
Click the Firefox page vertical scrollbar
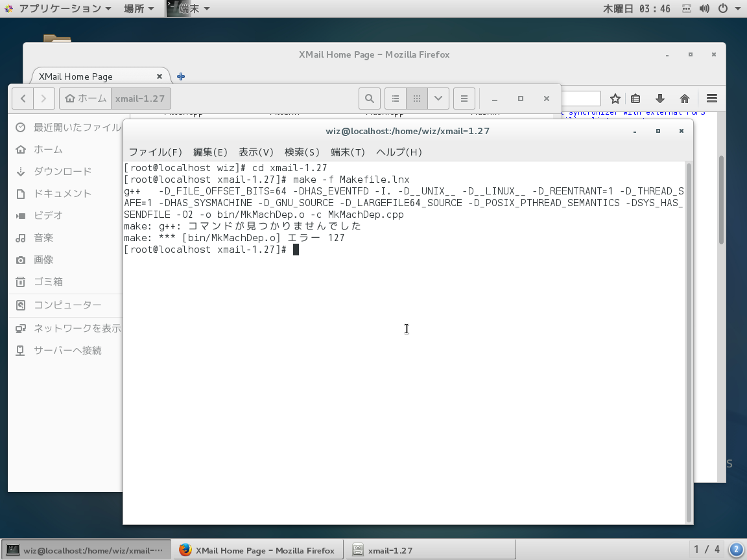point(721,200)
